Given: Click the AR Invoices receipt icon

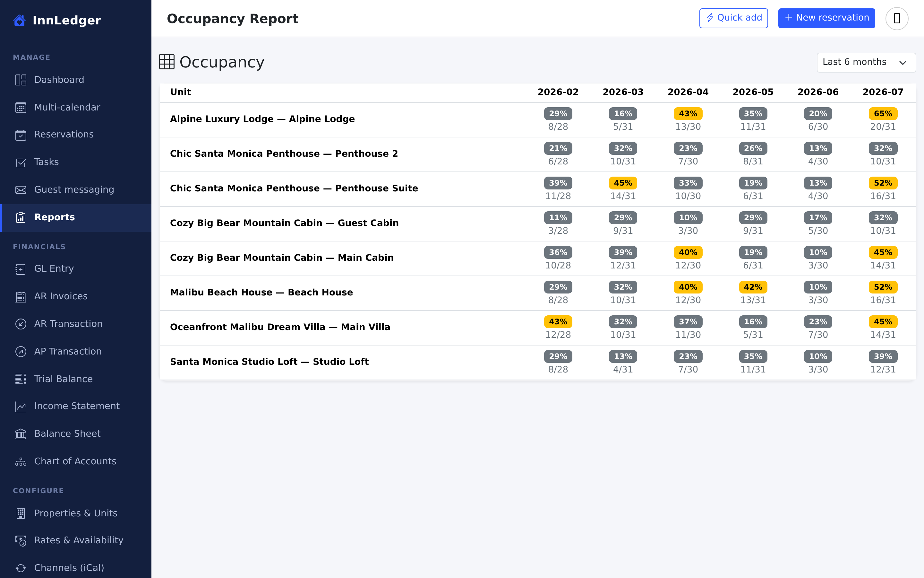Looking at the screenshot, I should tap(21, 296).
